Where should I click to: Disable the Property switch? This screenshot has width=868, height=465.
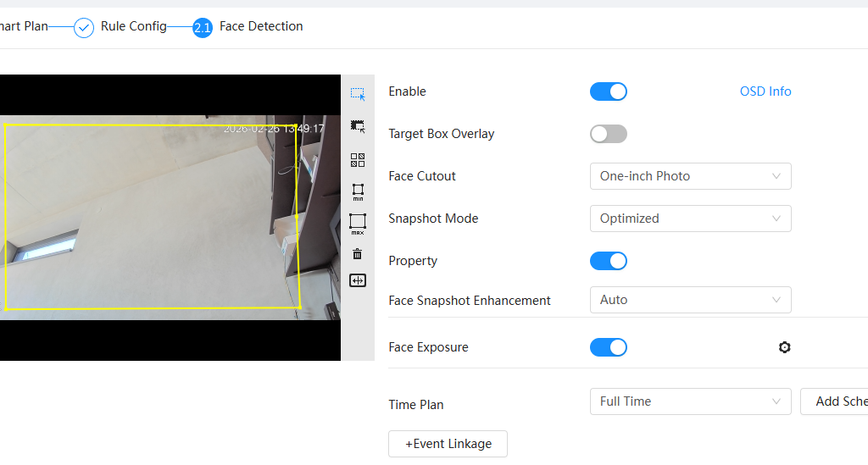[x=608, y=261]
